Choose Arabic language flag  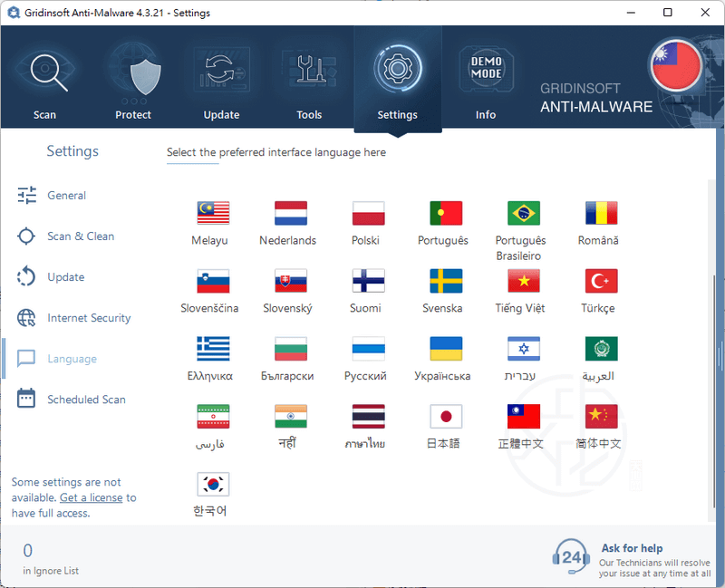602,349
